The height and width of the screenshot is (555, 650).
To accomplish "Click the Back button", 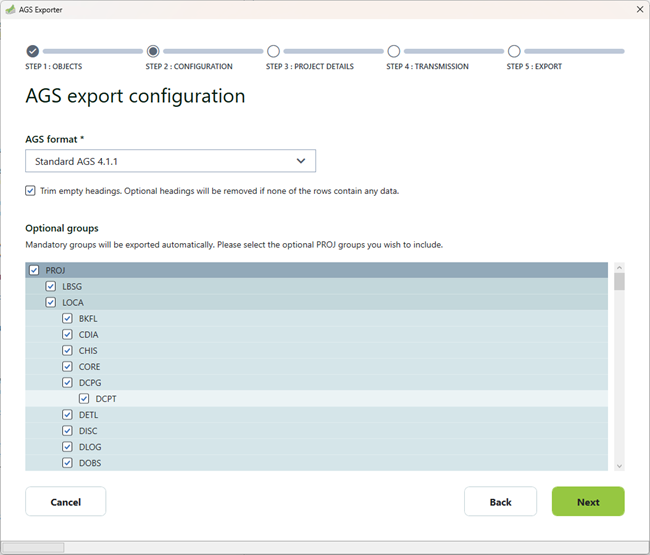I will [x=500, y=502].
